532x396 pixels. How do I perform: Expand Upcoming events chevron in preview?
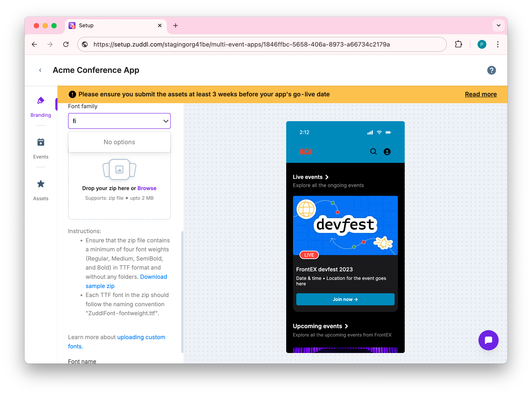(346, 326)
